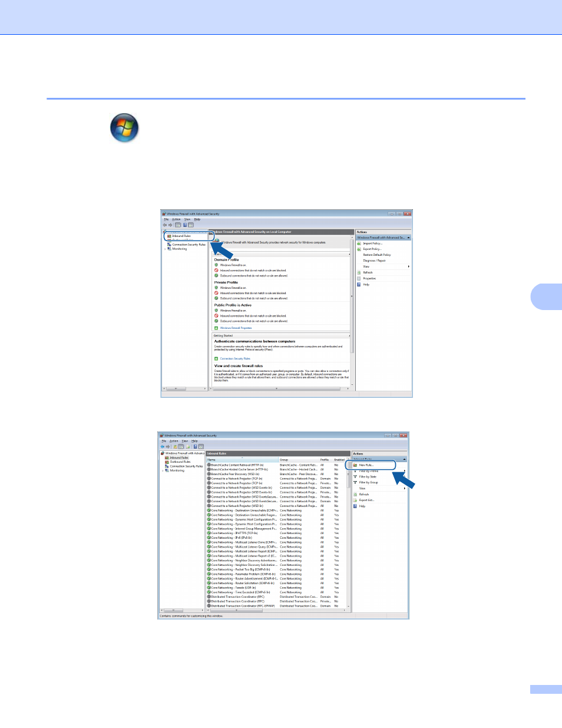This screenshot has height=728, width=562.
Task: Click the blue Help icon in the overview window toolbar
Action: [185, 225]
